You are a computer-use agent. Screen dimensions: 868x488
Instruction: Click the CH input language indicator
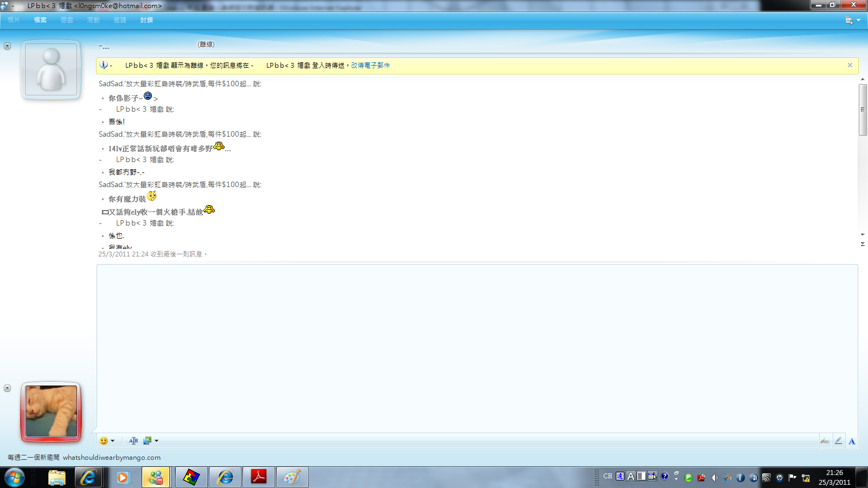608,476
